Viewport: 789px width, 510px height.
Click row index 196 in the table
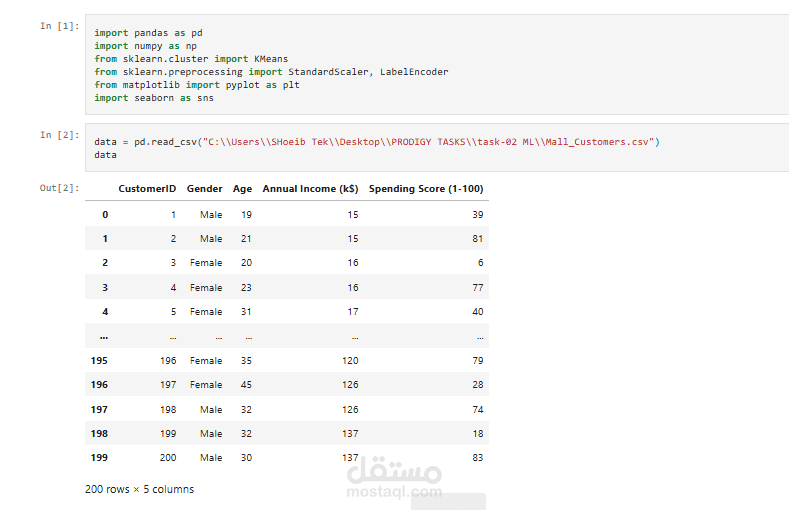99,385
